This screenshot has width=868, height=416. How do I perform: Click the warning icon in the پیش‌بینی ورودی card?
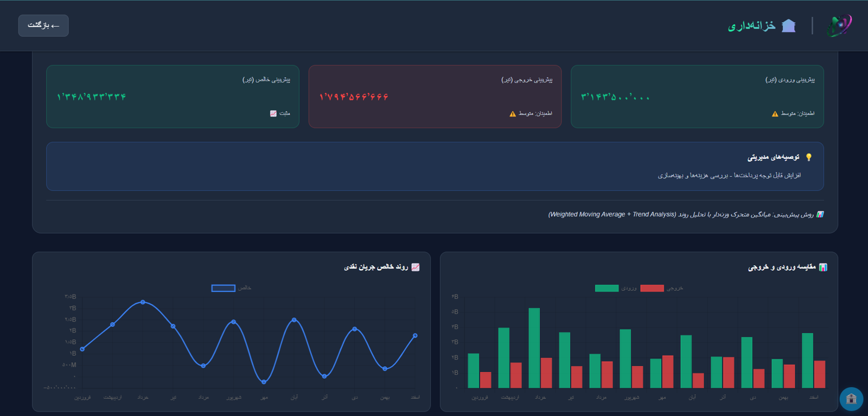pos(775,114)
